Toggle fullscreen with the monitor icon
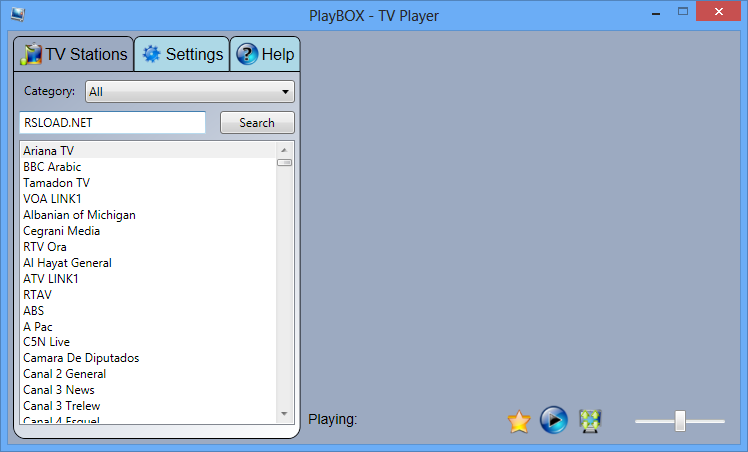Viewport: 748px width, 452px height. coord(590,421)
